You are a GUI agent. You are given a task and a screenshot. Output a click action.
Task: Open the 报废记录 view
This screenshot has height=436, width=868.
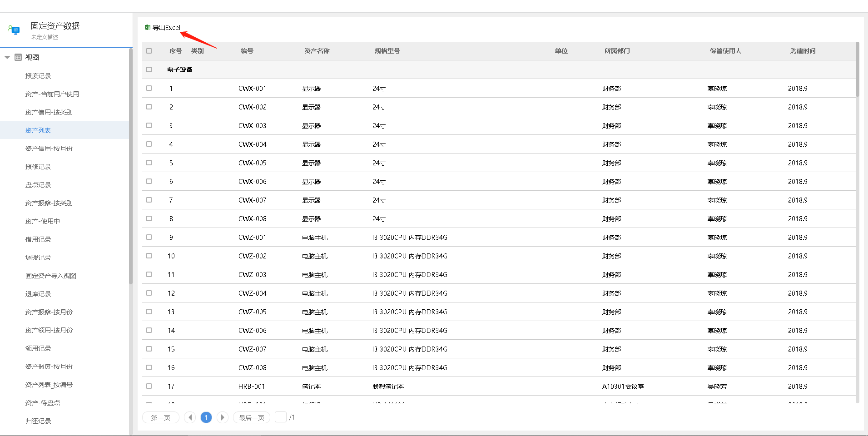pos(38,76)
